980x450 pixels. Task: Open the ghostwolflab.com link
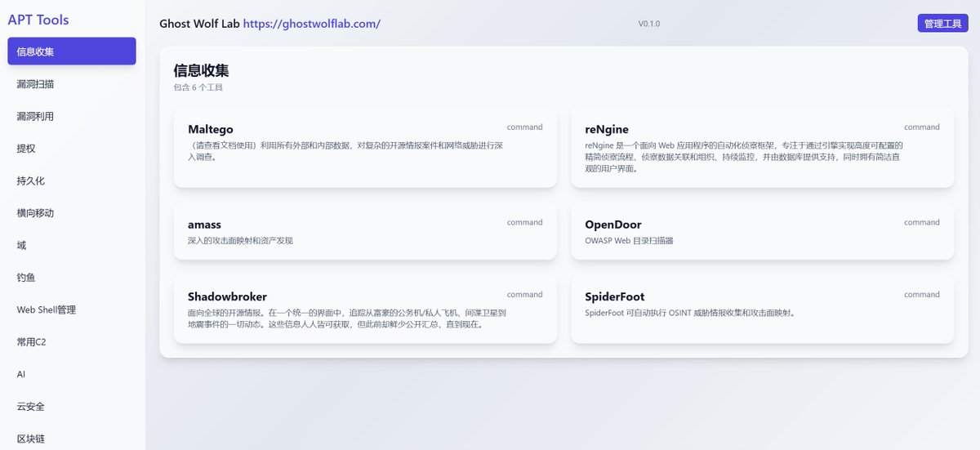click(x=312, y=24)
